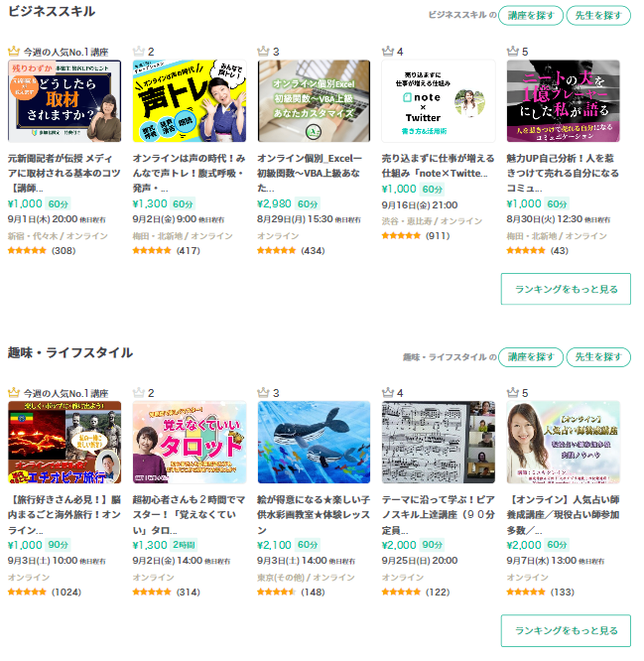
Task: Open the オンライン個別_Excel course title link
Action: 310,174
